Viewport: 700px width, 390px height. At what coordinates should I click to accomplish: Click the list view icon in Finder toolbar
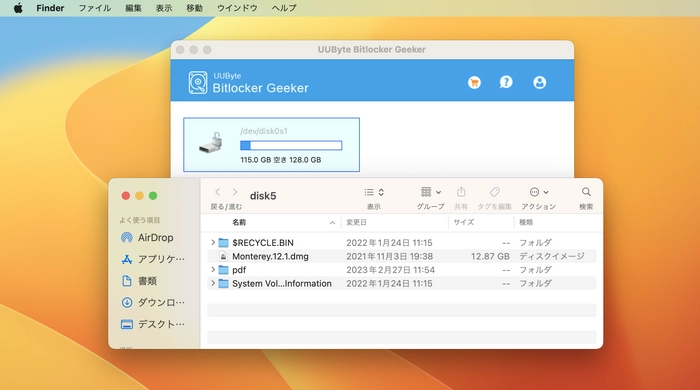point(369,192)
